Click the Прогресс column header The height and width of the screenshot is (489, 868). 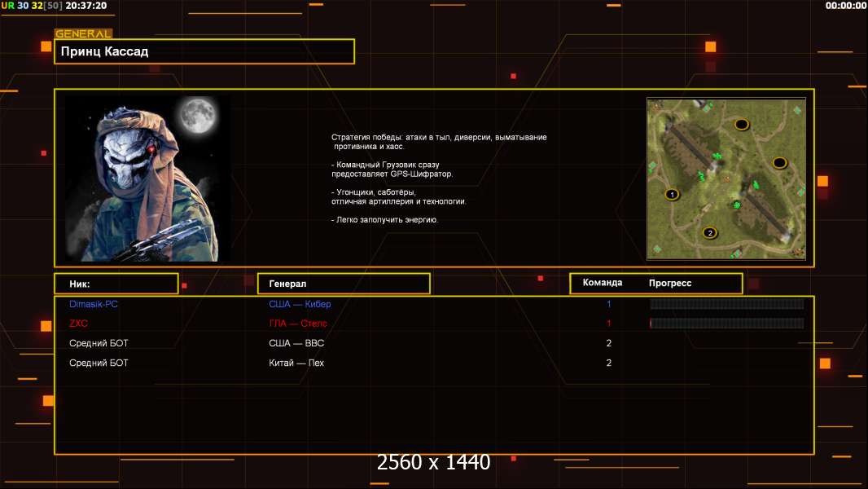pos(670,283)
